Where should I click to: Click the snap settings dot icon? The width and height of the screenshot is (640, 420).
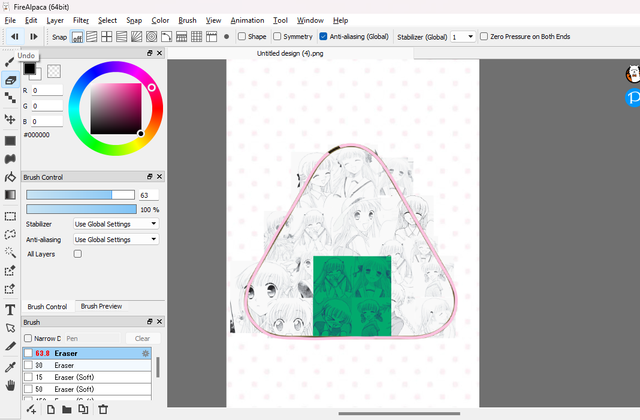(x=227, y=37)
